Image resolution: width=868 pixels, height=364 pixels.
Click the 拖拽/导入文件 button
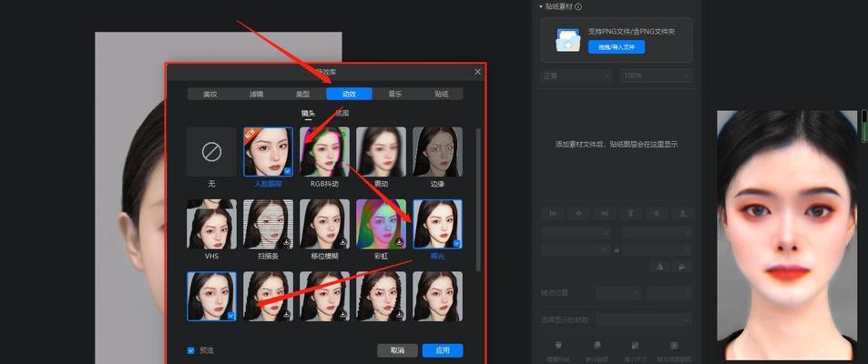[x=616, y=47]
